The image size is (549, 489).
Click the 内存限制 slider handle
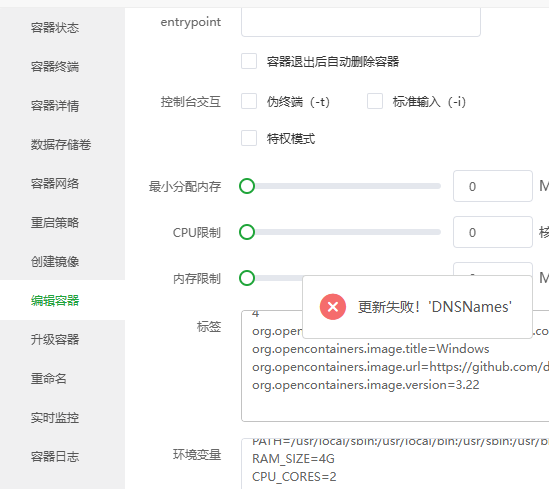(x=247, y=278)
